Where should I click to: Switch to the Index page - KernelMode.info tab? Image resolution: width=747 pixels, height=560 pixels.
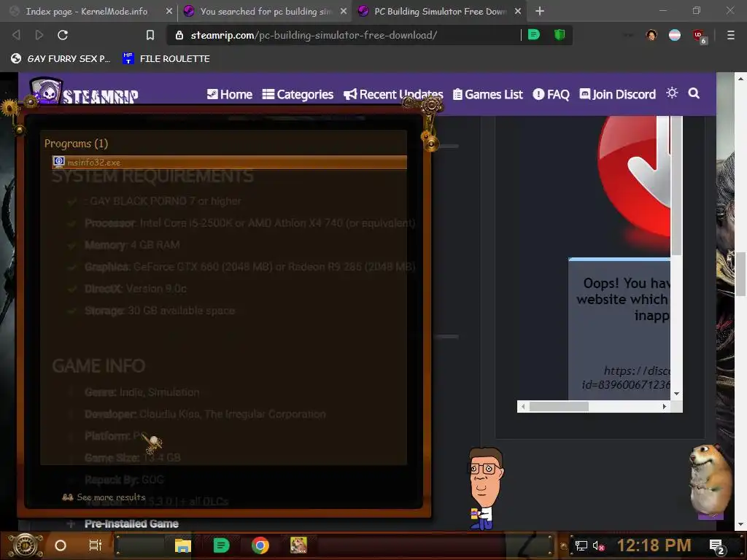tap(86, 11)
